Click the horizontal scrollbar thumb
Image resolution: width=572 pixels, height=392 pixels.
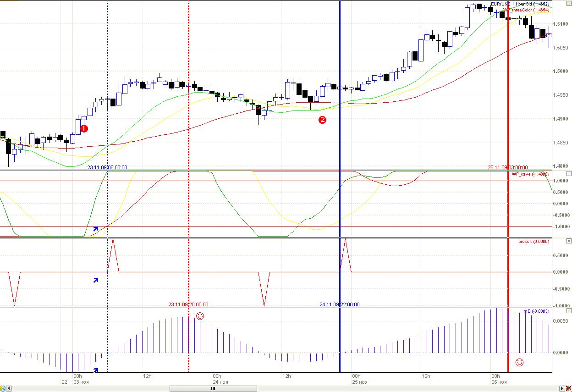click(x=213, y=388)
